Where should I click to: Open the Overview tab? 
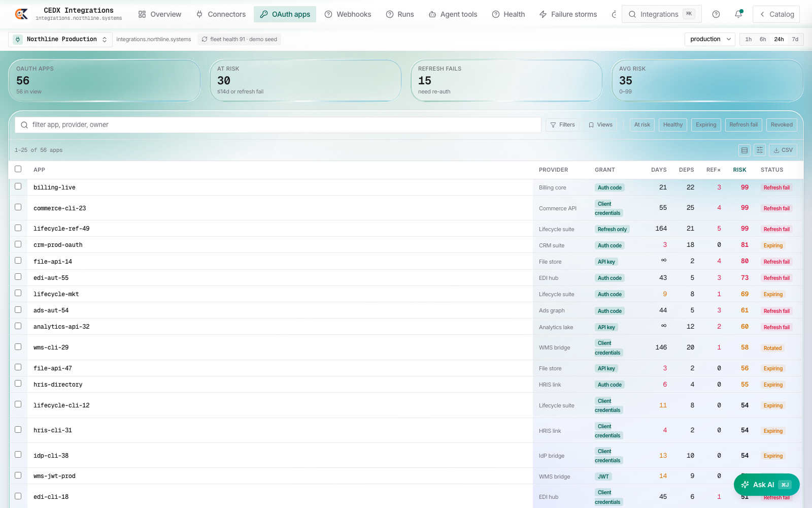(x=160, y=14)
